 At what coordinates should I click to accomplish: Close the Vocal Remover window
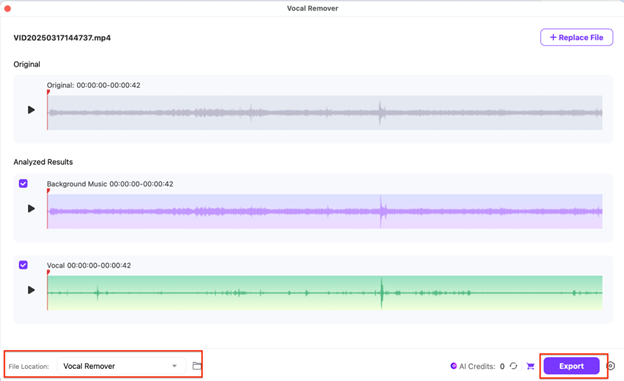pos(8,8)
